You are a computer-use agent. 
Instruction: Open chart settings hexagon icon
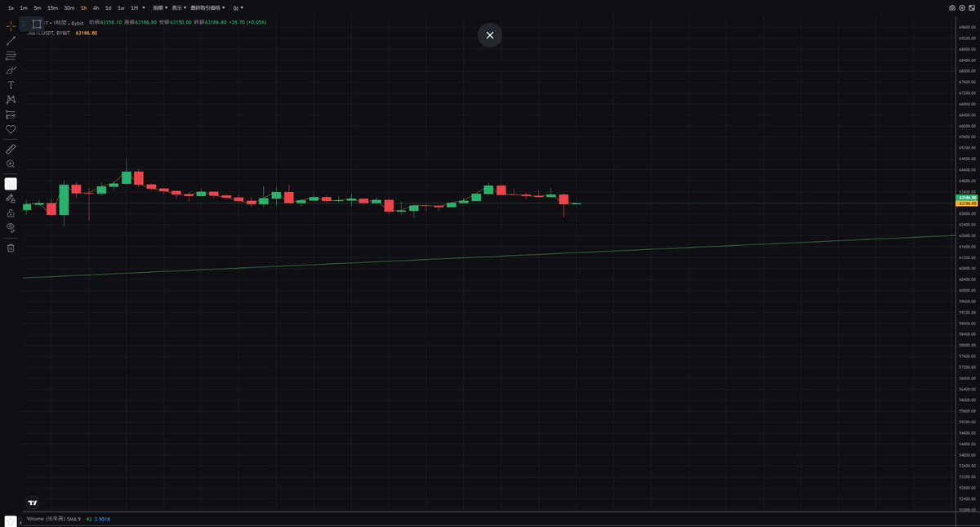click(962, 7)
